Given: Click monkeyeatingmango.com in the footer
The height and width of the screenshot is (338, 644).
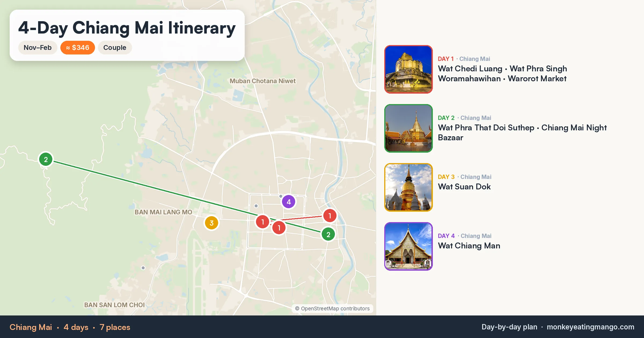Looking at the screenshot, I should point(590,327).
